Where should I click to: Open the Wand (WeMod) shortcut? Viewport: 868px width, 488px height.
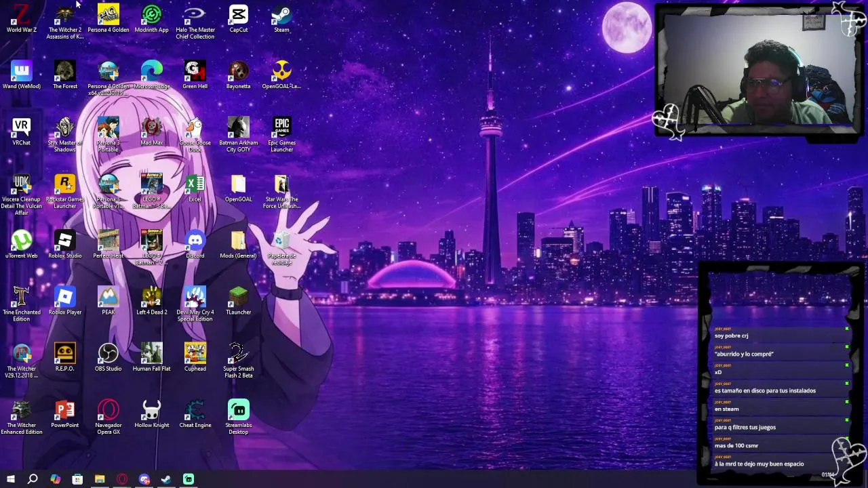tap(22, 75)
